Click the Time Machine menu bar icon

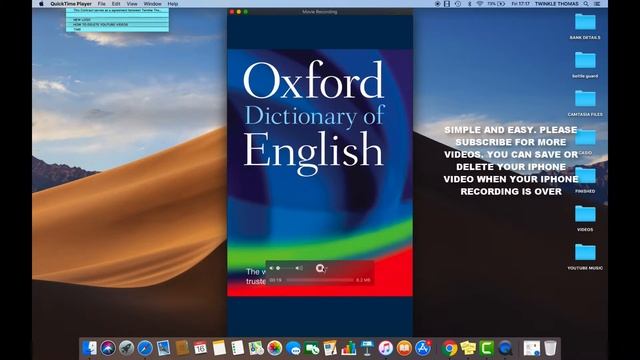458,4
